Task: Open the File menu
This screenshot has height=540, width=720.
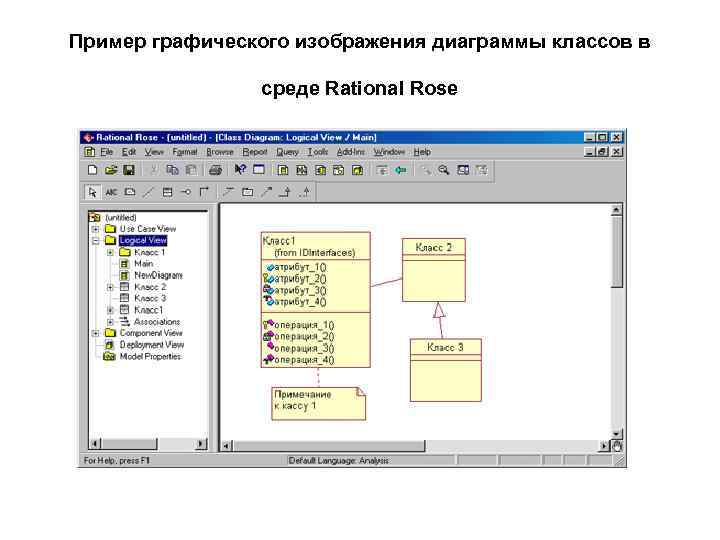Action: point(107,152)
